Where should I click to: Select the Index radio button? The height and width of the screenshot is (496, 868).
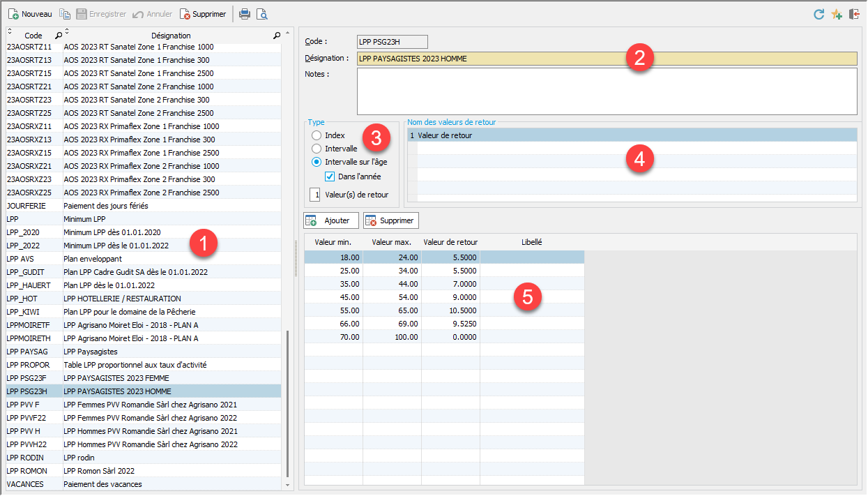[x=317, y=135]
